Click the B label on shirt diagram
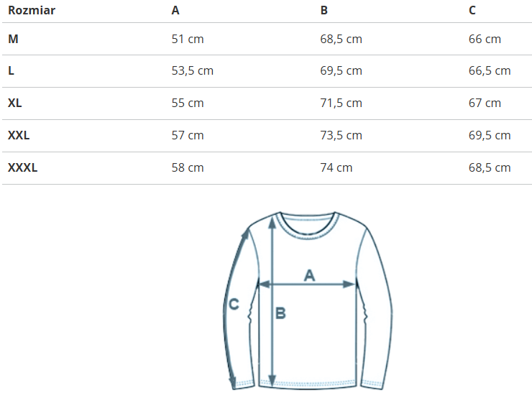532x393 pixels. pyautogui.click(x=280, y=313)
